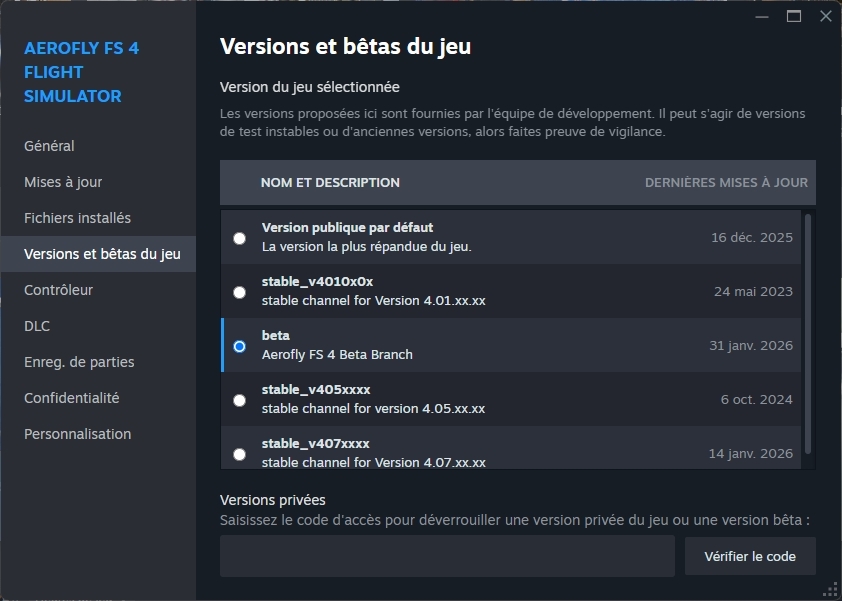
Task: Click the NOM ET DESCRIPTION column header
Action: tap(330, 183)
